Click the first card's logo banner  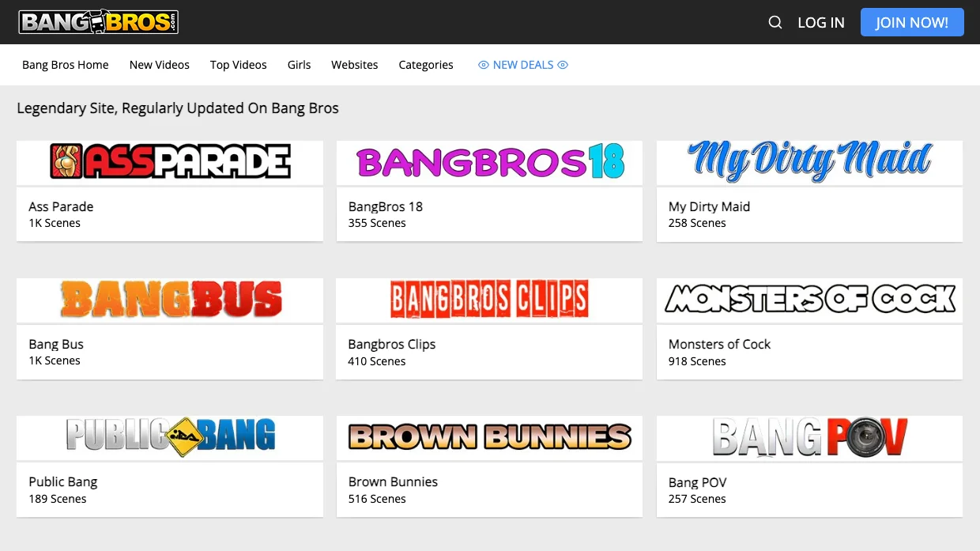coord(170,162)
